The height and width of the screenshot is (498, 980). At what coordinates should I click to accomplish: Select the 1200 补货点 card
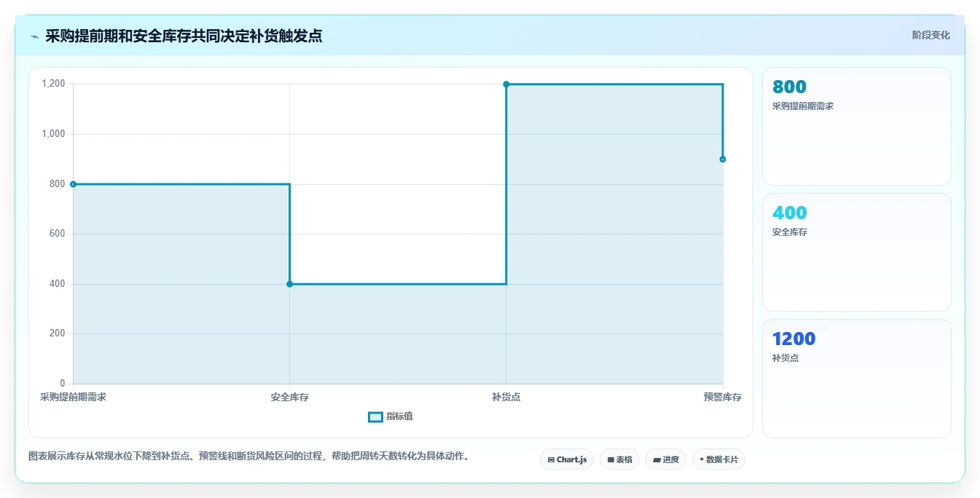coord(857,379)
